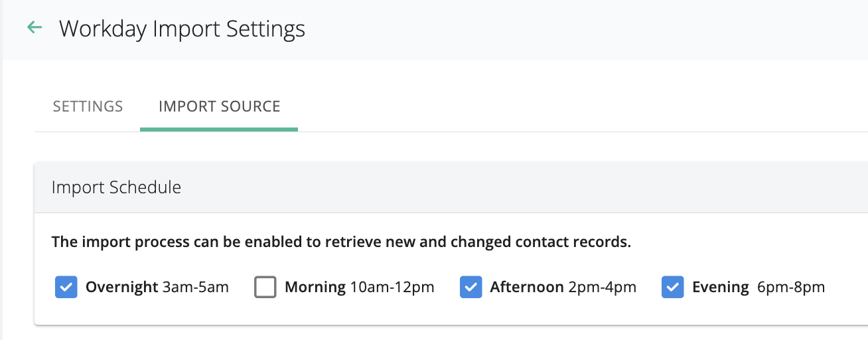
Task: Click the import process description sentence
Action: [x=341, y=242]
